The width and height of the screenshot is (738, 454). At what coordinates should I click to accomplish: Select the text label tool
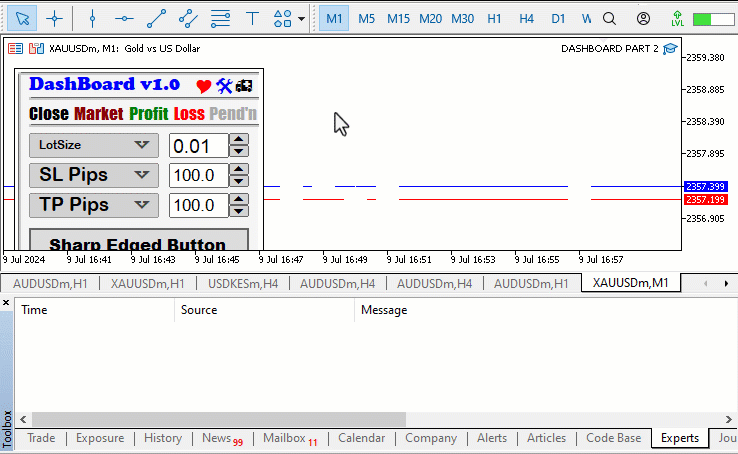[252, 18]
